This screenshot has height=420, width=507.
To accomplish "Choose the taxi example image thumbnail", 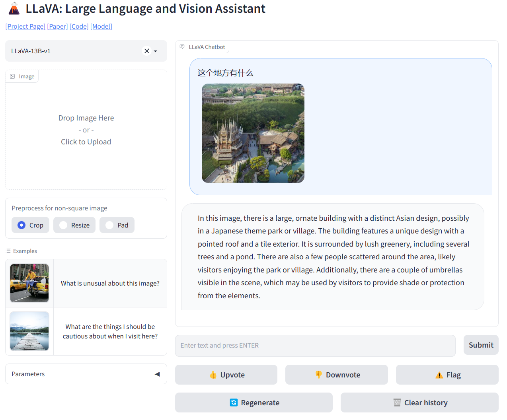I will click(29, 283).
